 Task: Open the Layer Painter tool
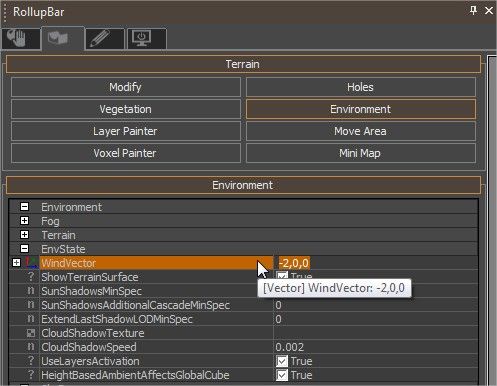tap(126, 131)
